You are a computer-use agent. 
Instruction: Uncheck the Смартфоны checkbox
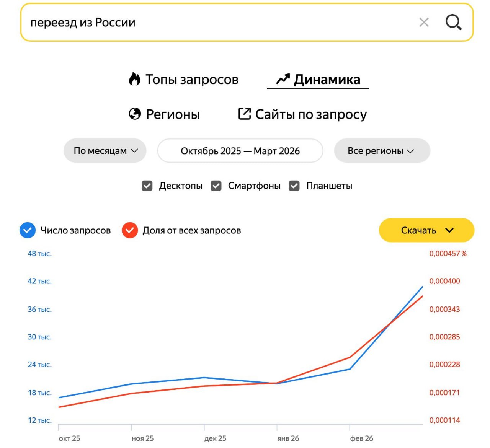(216, 186)
